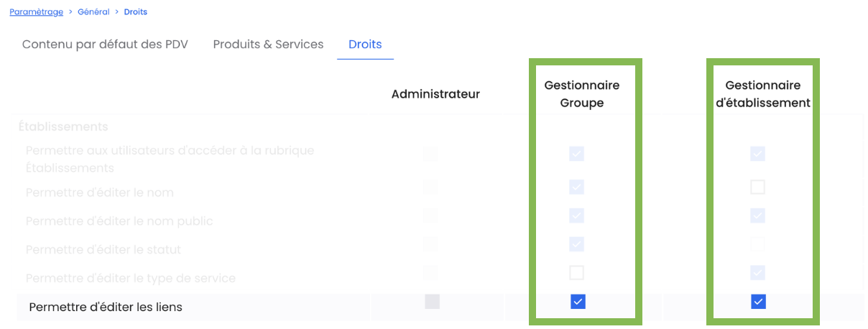
Task: Enable Gestionnaire d'établissement for éditer le nom
Action: (x=757, y=187)
